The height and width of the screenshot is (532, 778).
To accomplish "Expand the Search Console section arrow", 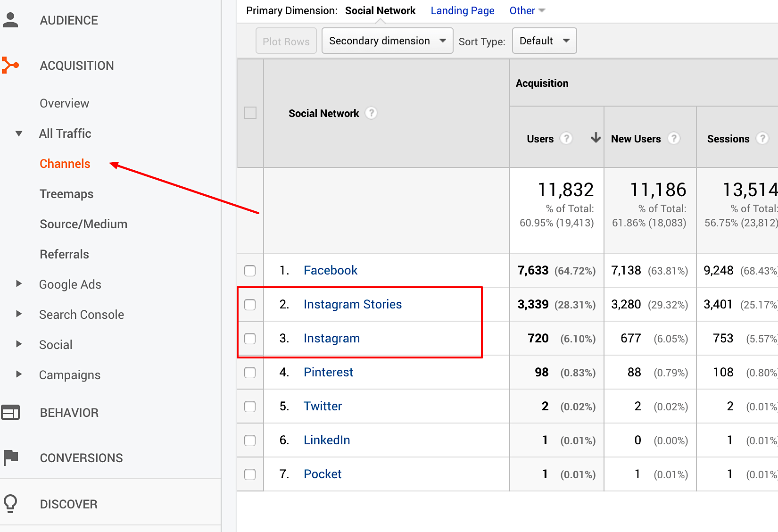I will [19, 314].
